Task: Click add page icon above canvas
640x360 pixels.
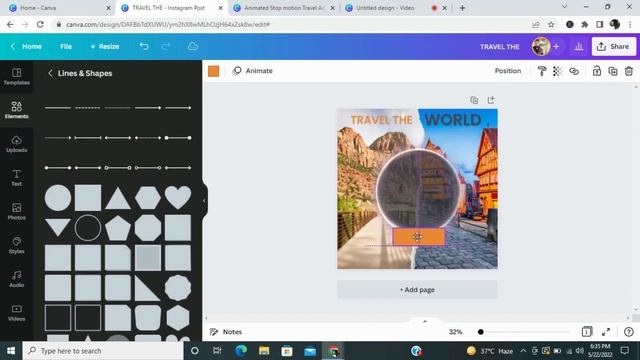Action: (x=491, y=100)
